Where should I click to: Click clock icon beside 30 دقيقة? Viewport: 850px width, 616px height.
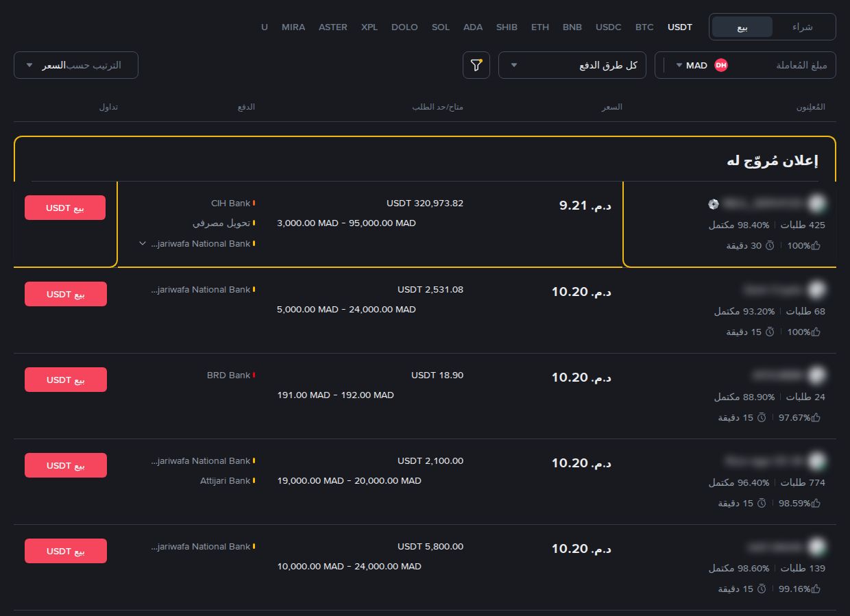[770, 245]
